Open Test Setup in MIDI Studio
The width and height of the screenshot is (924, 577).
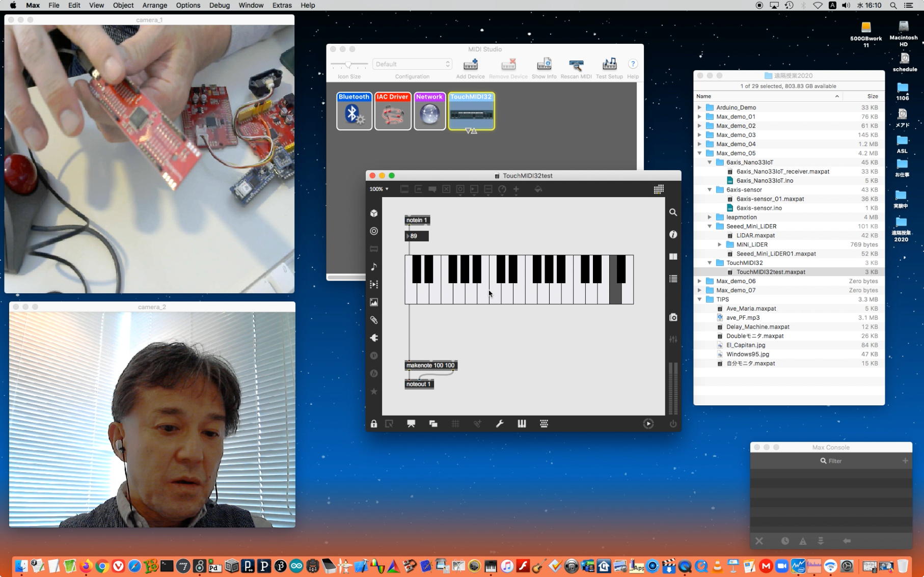coord(609,65)
